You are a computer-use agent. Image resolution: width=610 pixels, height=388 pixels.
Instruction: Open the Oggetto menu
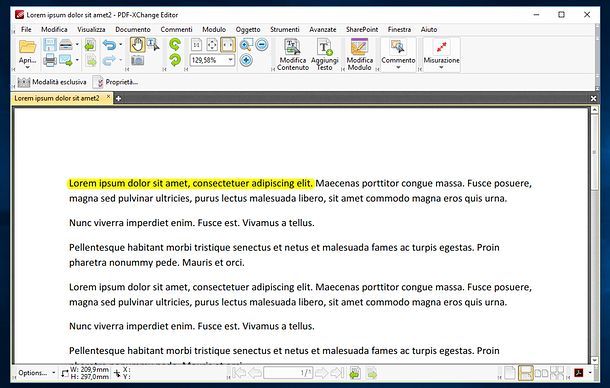[x=248, y=29]
